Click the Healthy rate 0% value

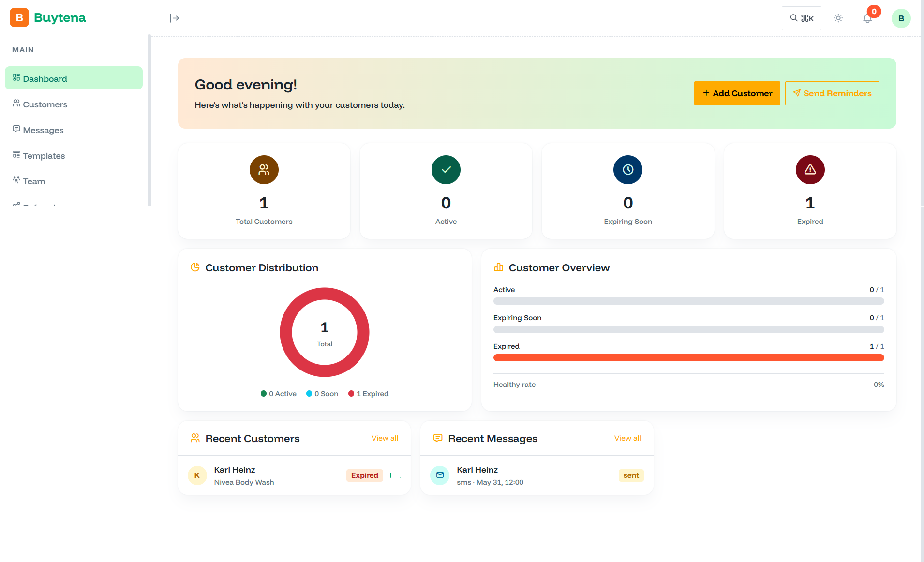879,385
